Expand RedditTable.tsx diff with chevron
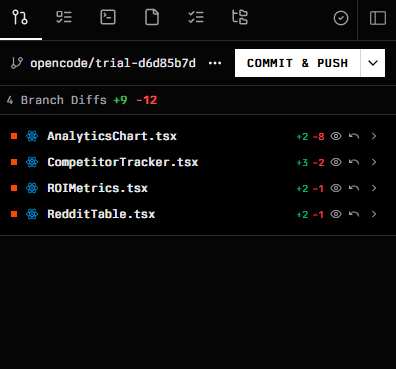 pyautogui.click(x=374, y=214)
